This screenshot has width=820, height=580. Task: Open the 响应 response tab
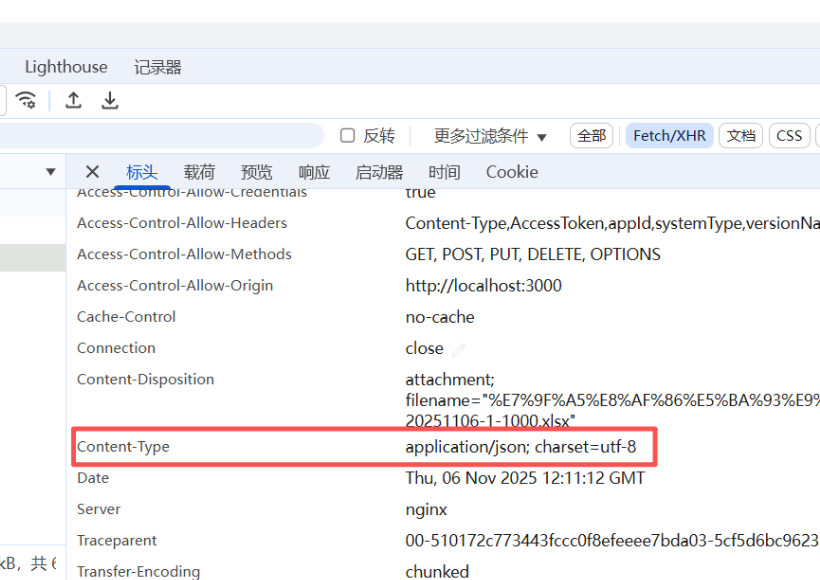[x=314, y=172]
